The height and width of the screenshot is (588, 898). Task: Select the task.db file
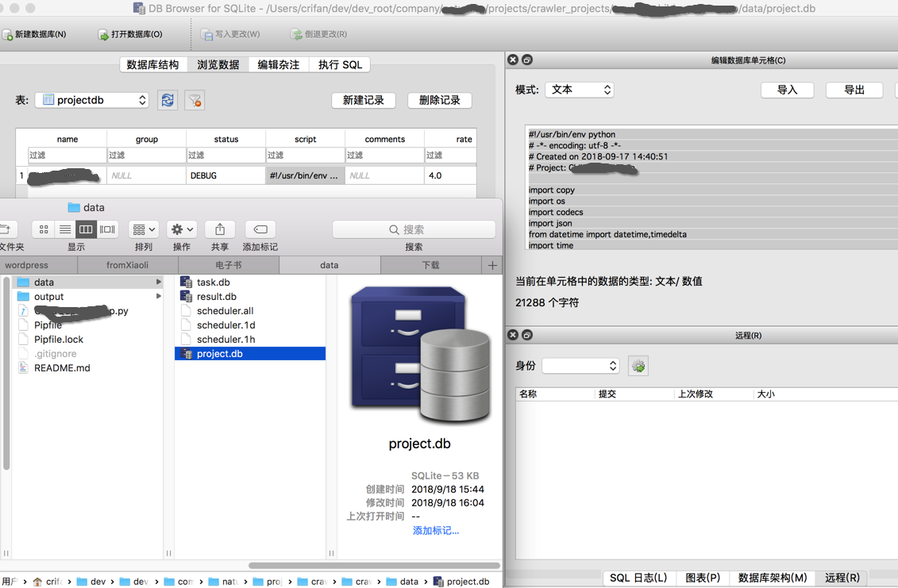[249, 282]
